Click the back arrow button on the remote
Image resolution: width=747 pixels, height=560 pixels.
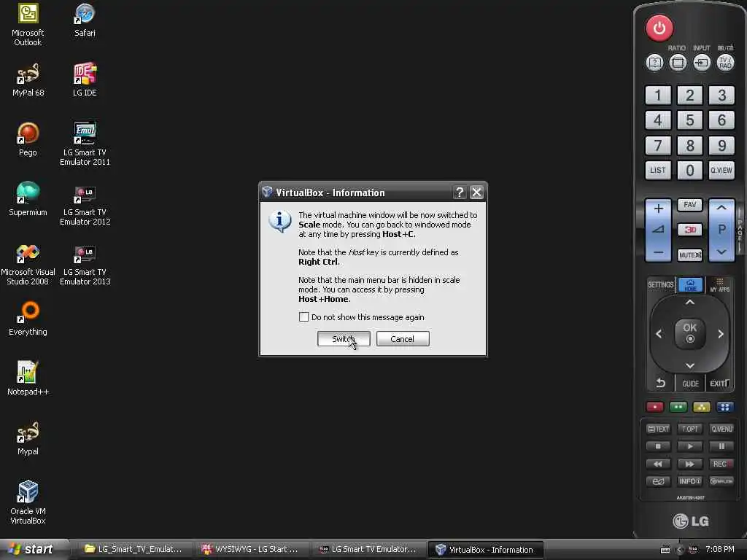pyautogui.click(x=661, y=382)
